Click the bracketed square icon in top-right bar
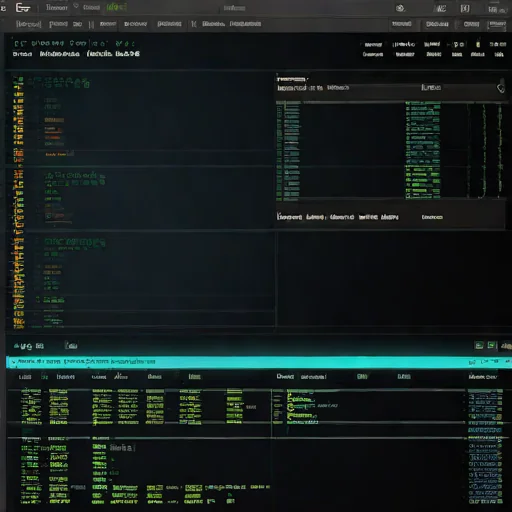Viewport: 512px width, 512px height. [465, 8]
